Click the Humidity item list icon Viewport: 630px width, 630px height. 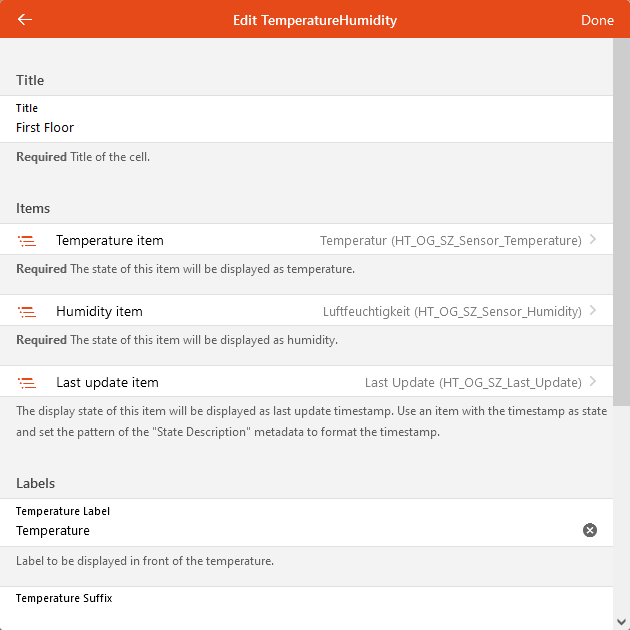[27, 312]
